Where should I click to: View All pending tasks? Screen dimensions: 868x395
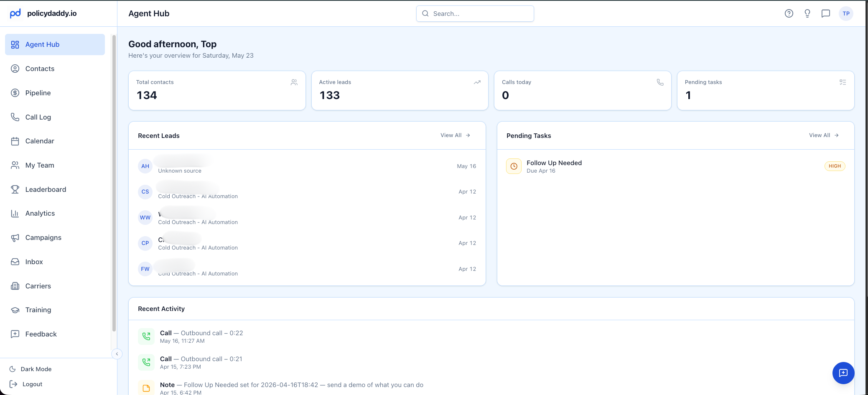click(x=824, y=135)
